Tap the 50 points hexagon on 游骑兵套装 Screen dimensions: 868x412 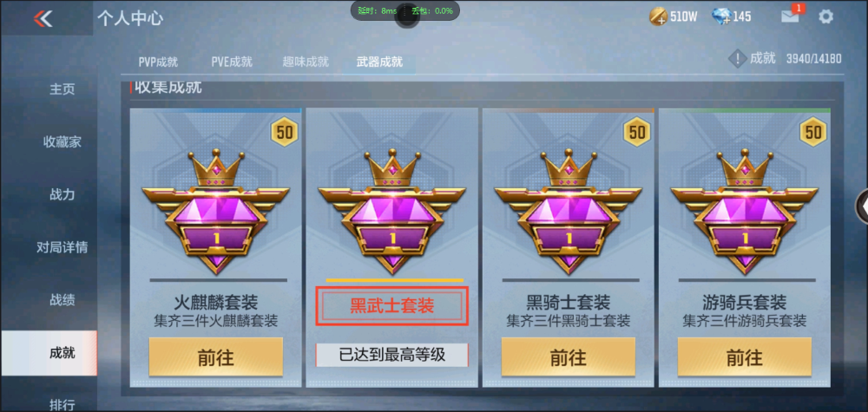pyautogui.click(x=812, y=132)
